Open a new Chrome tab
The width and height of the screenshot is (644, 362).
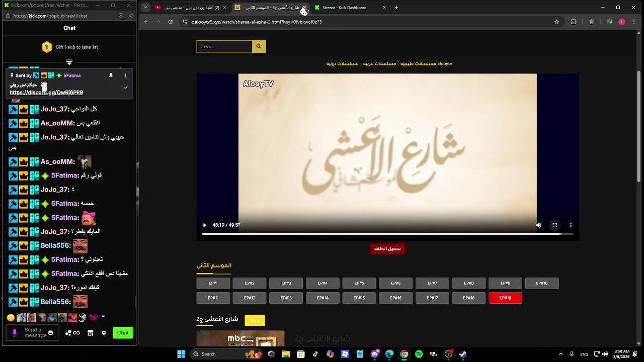pyautogui.click(x=396, y=7)
